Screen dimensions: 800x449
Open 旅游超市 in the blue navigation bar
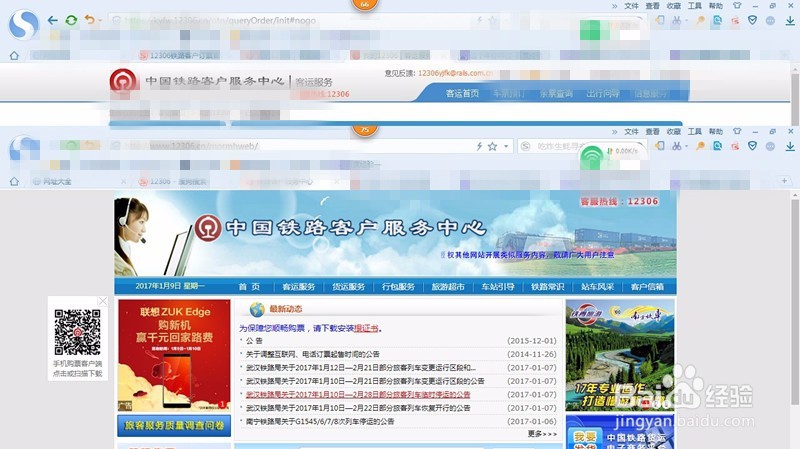[x=448, y=287]
